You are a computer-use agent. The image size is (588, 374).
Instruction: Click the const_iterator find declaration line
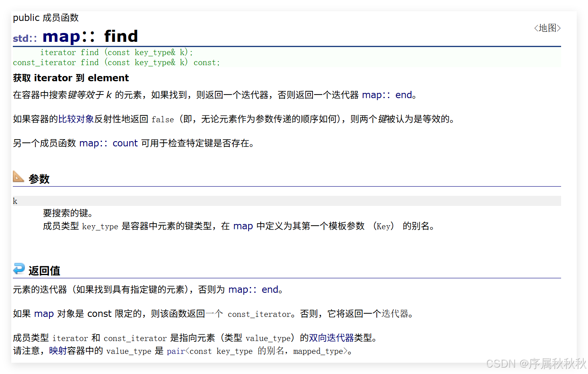(x=116, y=62)
